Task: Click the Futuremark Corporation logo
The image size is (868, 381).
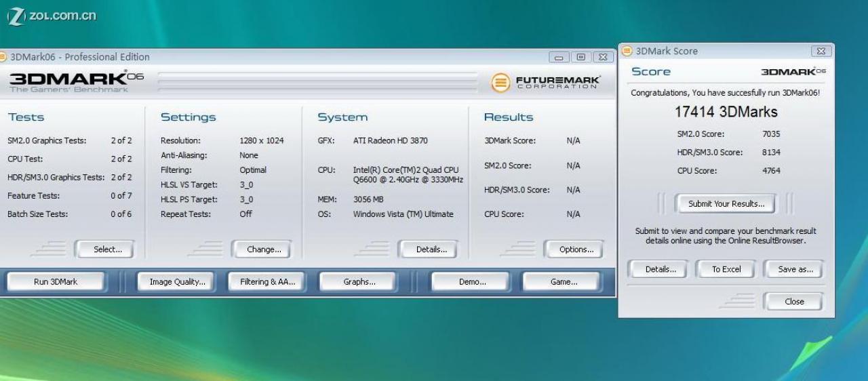Action: click(x=545, y=83)
